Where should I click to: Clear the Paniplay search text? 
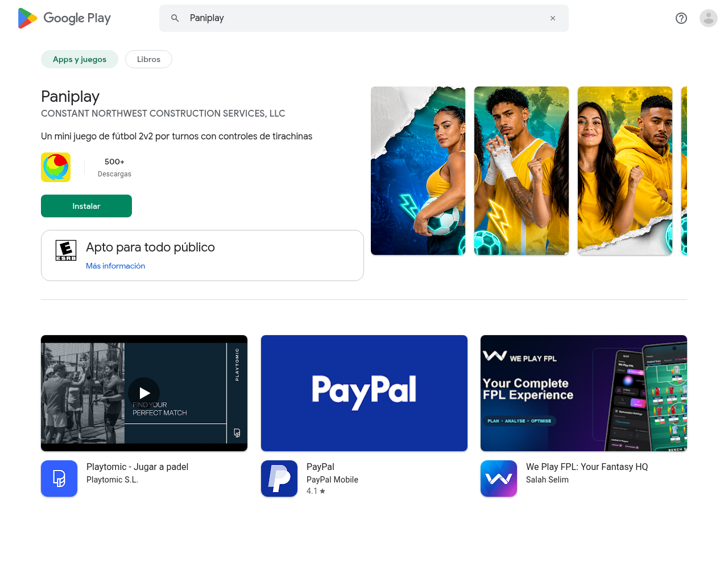coord(553,18)
